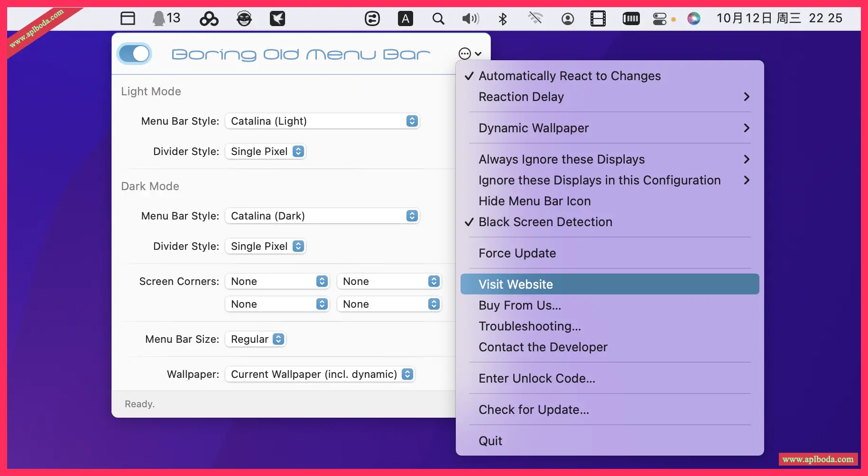Click the three-circle clover menu bar icon
Screen dimensions: 868x476
pyautogui.click(x=209, y=18)
